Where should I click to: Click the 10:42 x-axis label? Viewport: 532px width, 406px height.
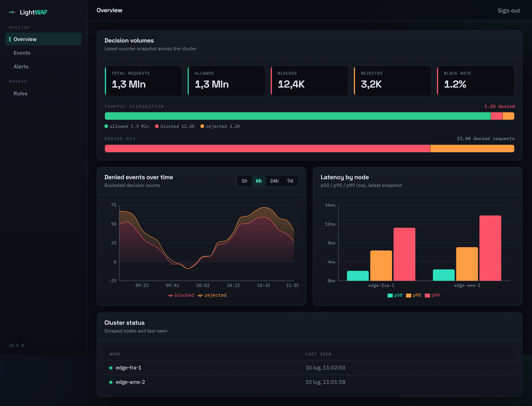[x=263, y=285]
